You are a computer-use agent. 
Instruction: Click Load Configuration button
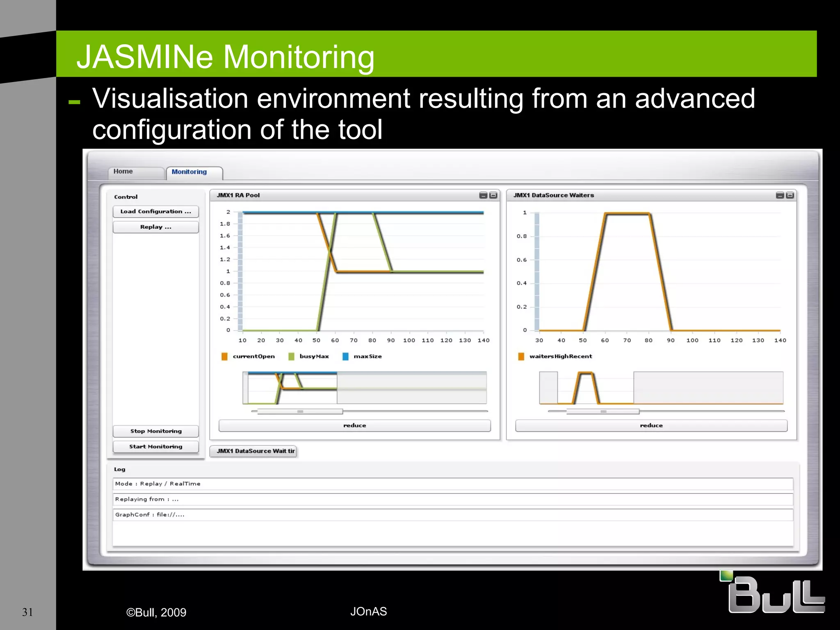tap(156, 212)
